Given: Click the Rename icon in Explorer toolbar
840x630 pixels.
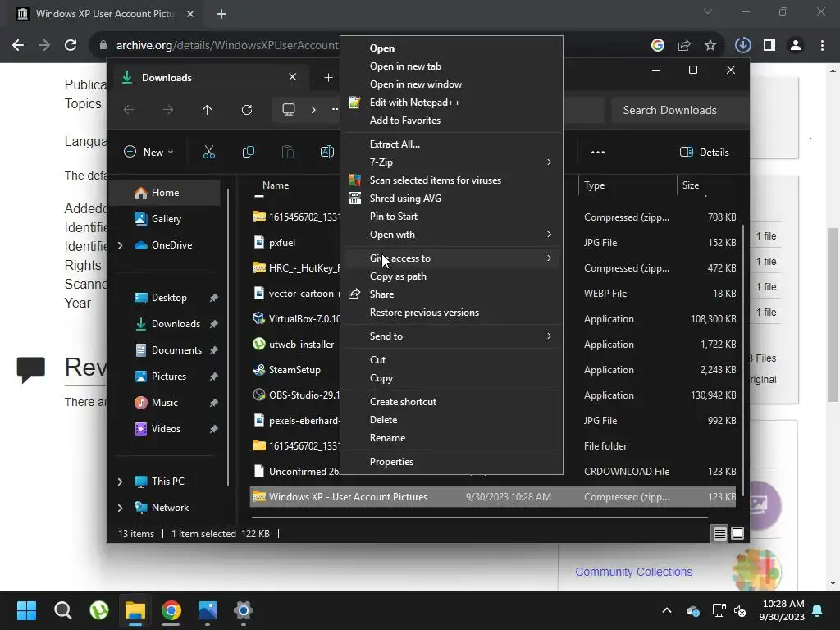Looking at the screenshot, I should [326, 152].
